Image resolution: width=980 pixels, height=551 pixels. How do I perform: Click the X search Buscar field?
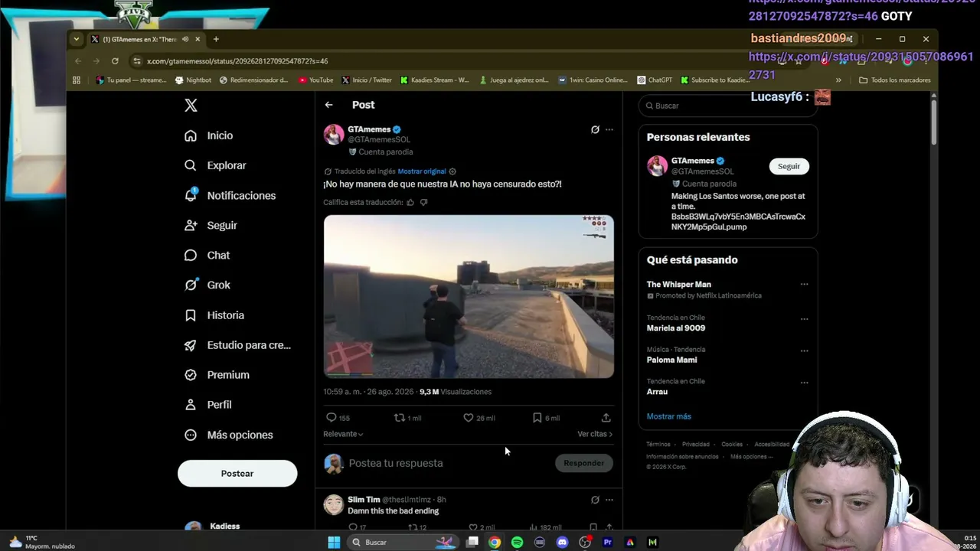pos(727,106)
